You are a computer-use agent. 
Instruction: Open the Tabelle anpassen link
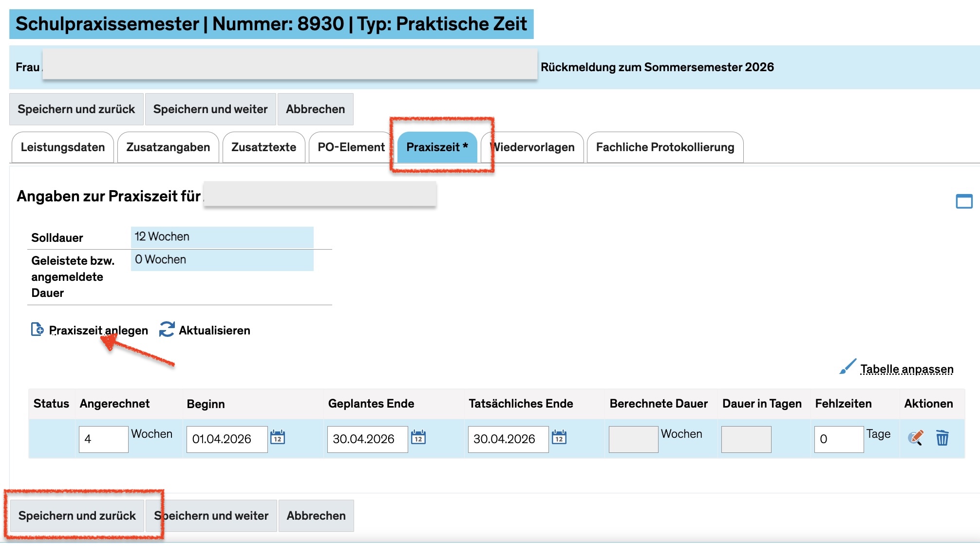pos(906,369)
